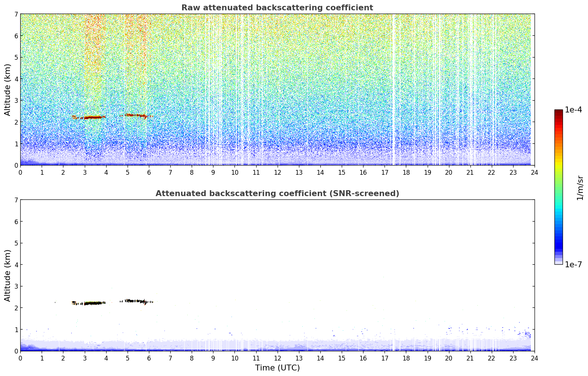Viewport: 588px width, 376px height.
Task: Click the 'Raw attenuated backscattering coefficient' title
Action: (277, 8)
